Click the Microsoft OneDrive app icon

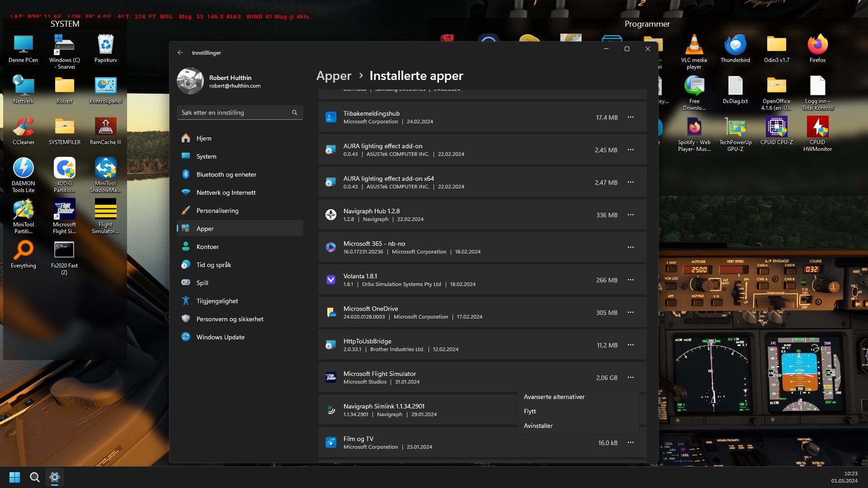pos(331,312)
